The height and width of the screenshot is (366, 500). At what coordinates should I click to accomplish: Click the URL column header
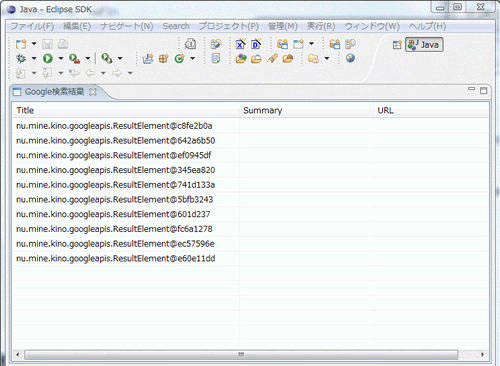point(431,110)
